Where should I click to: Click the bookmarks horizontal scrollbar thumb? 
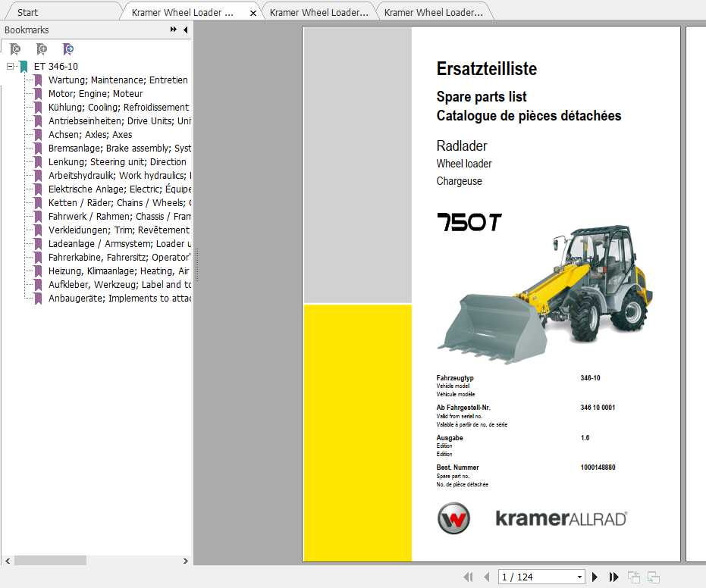click(x=50, y=561)
